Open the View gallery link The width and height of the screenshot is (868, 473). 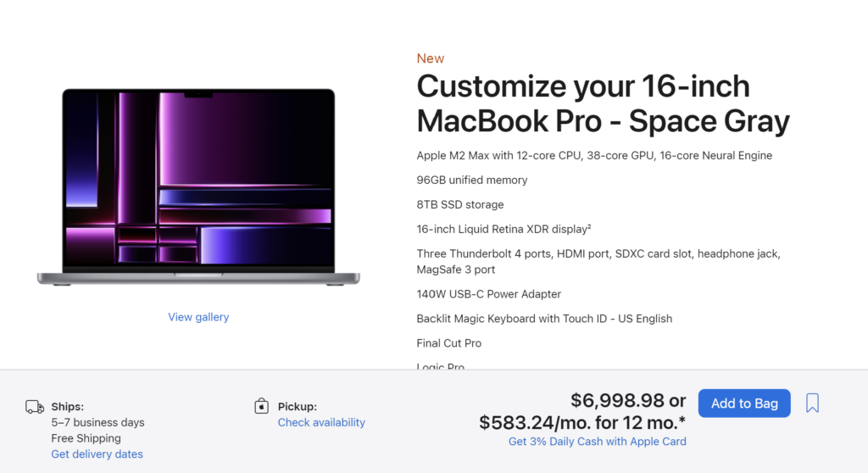(198, 317)
